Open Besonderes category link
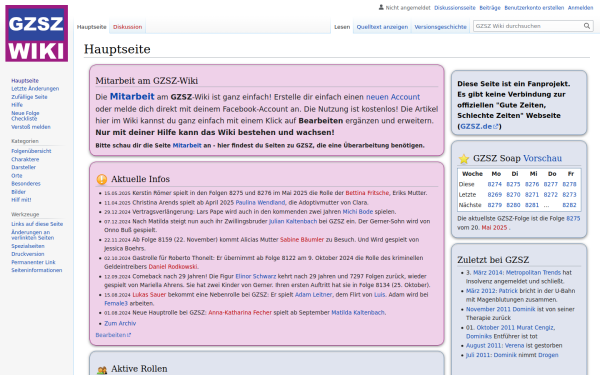Viewport: 600px width, 375px height. point(26,184)
